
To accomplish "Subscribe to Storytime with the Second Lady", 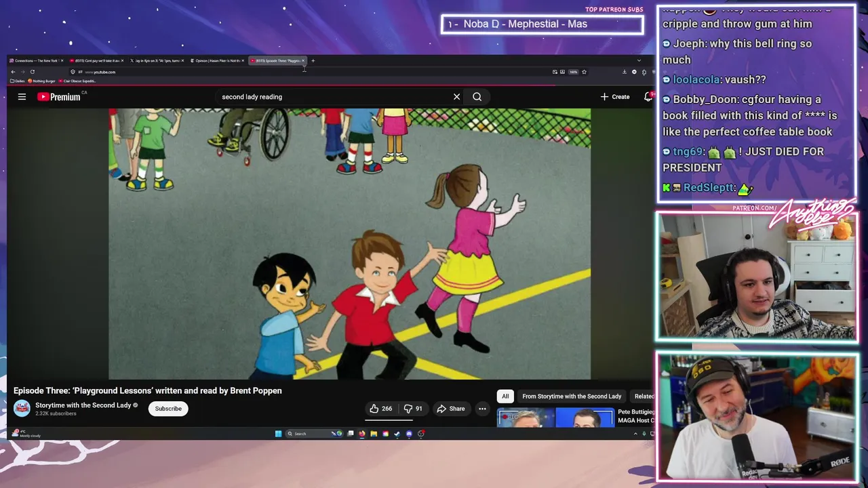I will (168, 409).
